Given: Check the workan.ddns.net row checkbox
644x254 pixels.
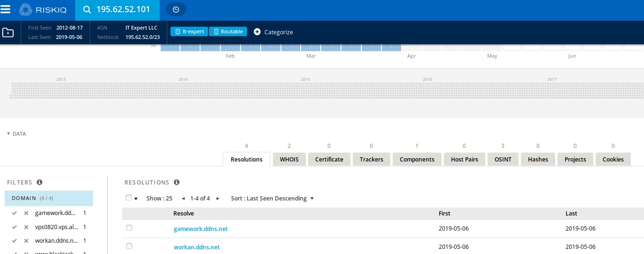Looking at the screenshot, I should 129,246.
